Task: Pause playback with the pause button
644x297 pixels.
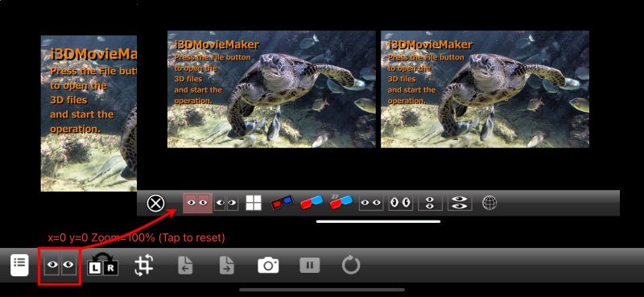Action: pyautogui.click(x=310, y=266)
